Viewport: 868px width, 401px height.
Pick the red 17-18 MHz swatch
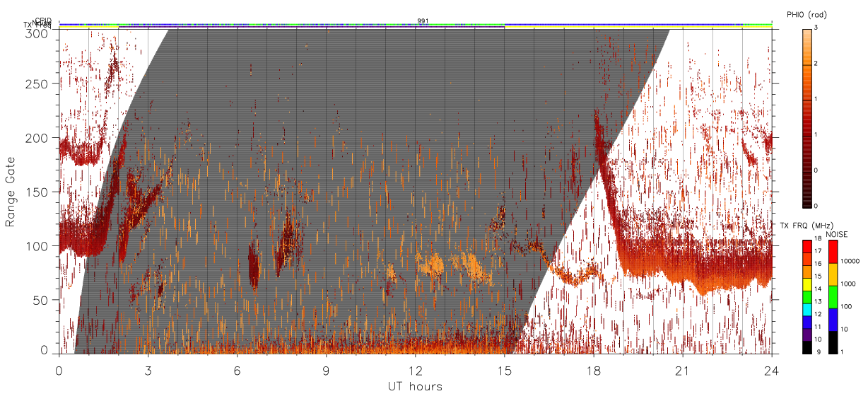click(807, 246)
